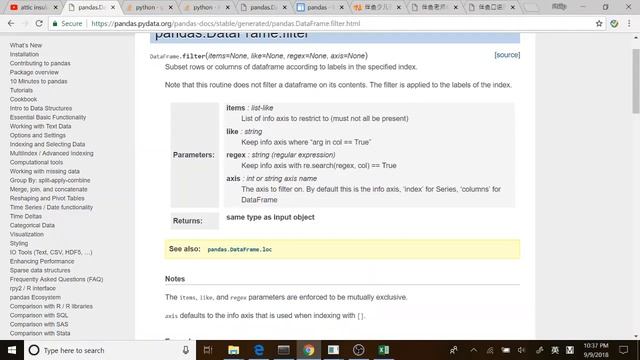Open 'Frequently Asked Questions (FAQ)' sidebar link
The image size is (640, 360).
(56, 279)
